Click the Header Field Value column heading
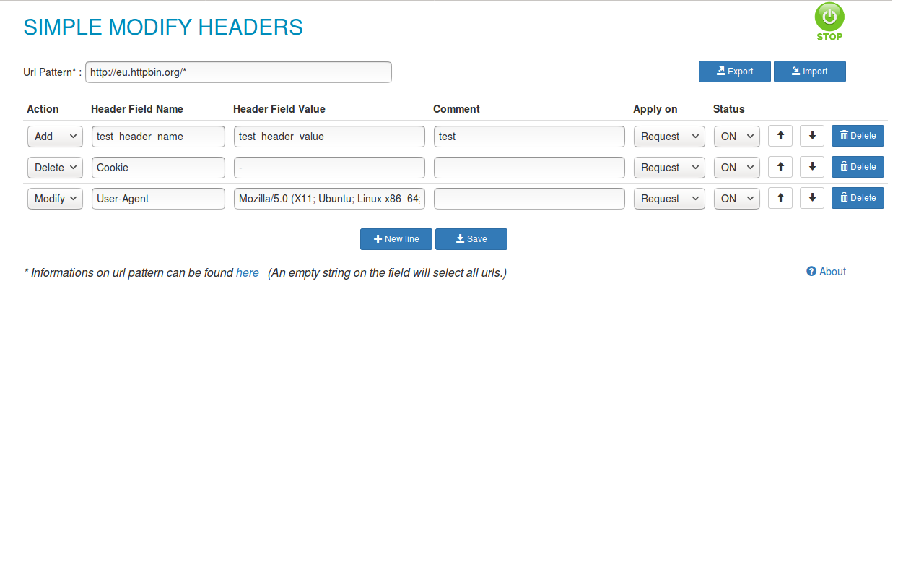Image resolution: width=924 pixels, height=578 pixels. 279,109
